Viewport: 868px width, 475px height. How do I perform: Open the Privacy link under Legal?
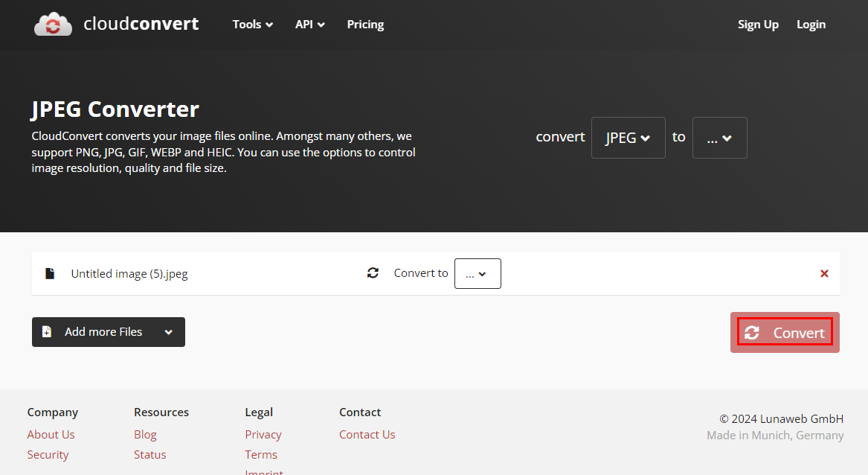263,435
